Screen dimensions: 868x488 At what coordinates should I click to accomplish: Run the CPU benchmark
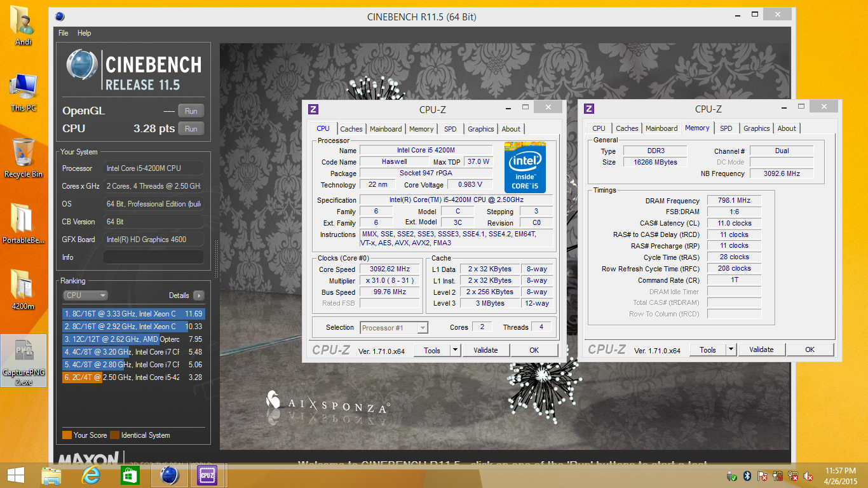pos(191,128)
